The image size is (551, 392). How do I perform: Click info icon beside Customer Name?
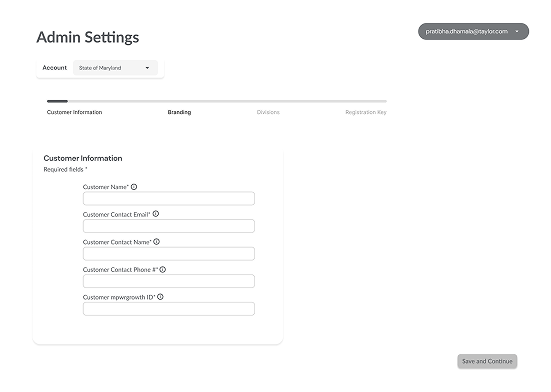click(134, 187)
